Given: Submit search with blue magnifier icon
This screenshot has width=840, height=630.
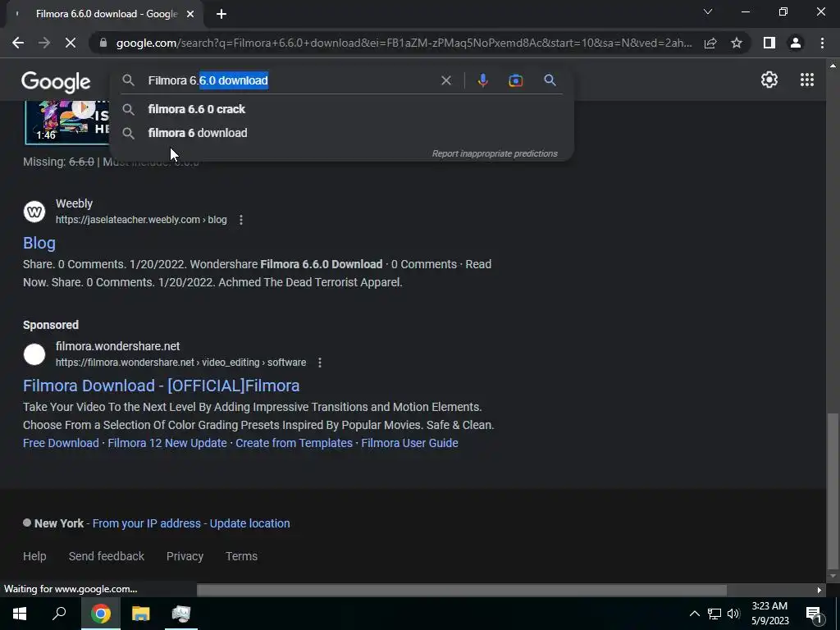Looking at the screenshot, I should pos(550,80).
